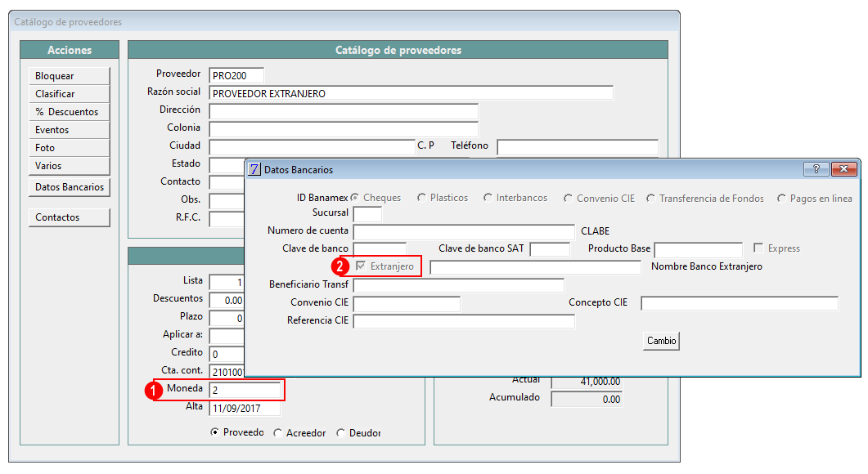The image size is (868, 474).
Task: Click the CLABE label
Action: coord(595,231)
